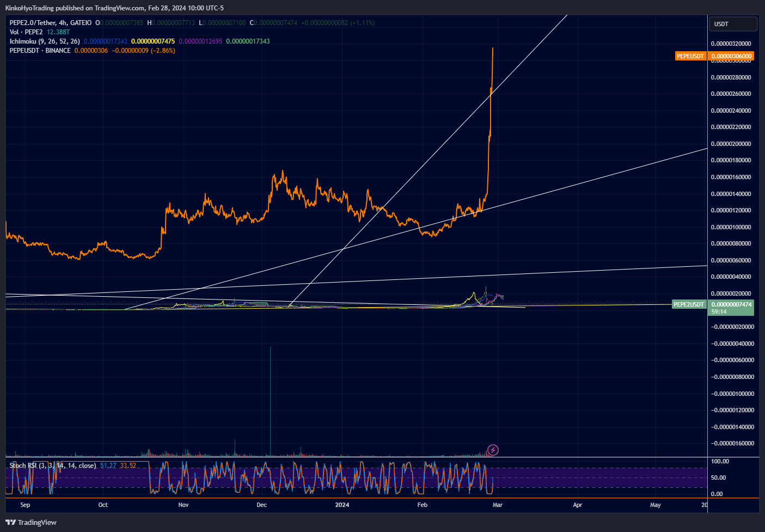Click the 100.00 Stoch RSI scale label
This screenshot has height=532, width=765.
(720, 461)
